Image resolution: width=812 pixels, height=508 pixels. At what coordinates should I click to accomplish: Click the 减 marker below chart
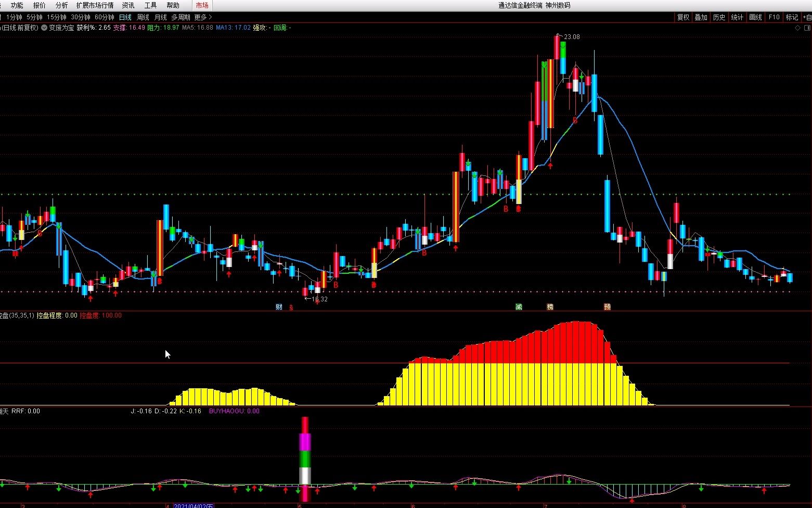519,307
